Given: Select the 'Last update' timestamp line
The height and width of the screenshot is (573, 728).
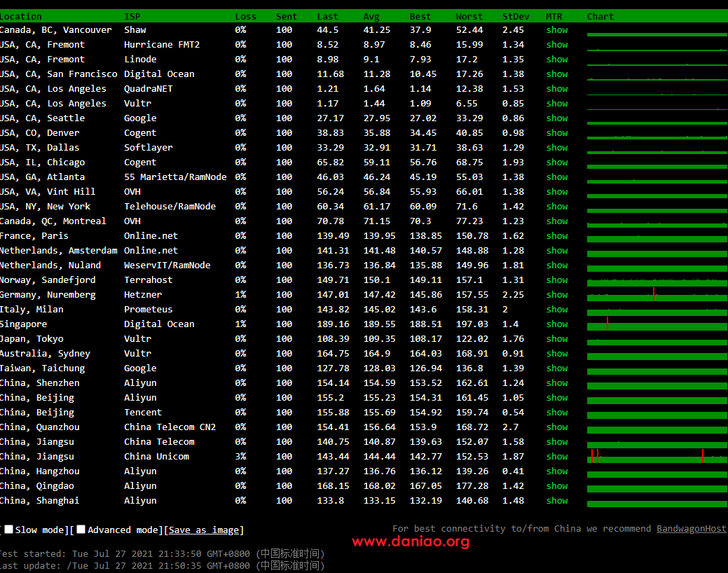Looking at the screenshot, I should point(162,565).
